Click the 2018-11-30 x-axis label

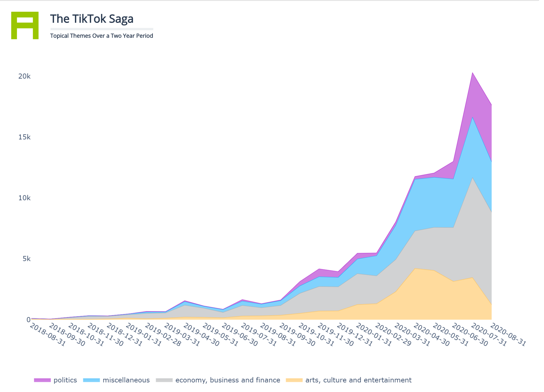[x=105, y=335]
